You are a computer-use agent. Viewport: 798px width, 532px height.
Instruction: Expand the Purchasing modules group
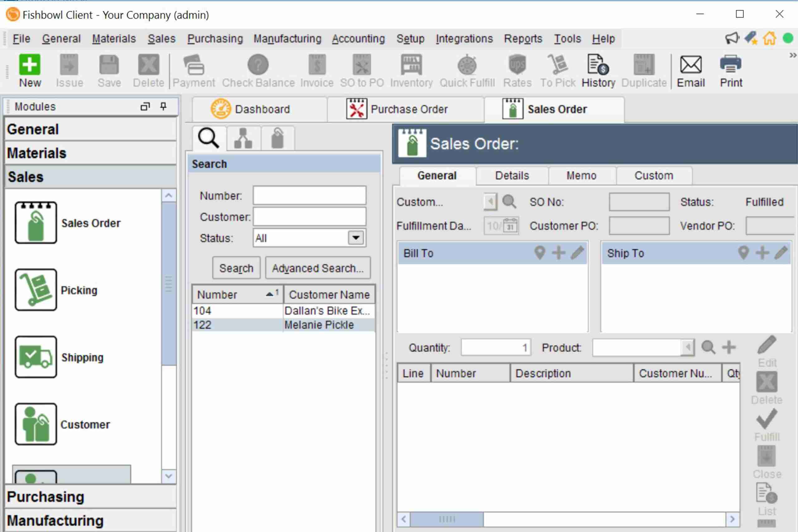pos(91,496)
